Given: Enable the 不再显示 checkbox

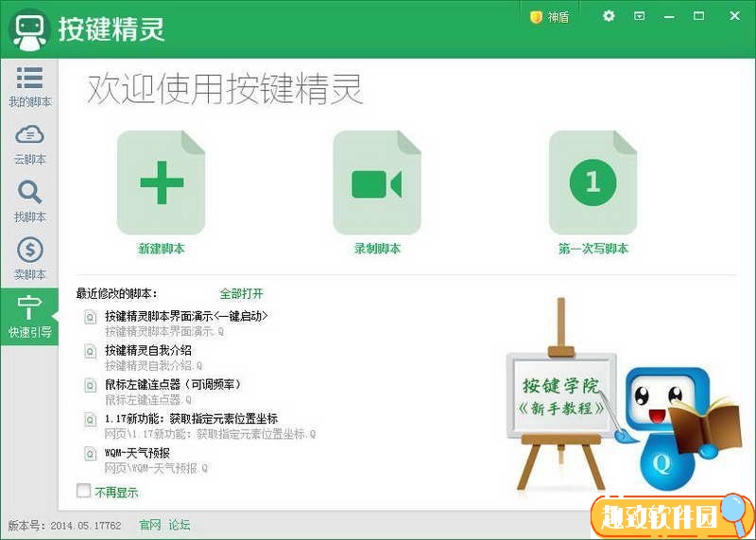Looking at the screenshot, I should [84, 491].
